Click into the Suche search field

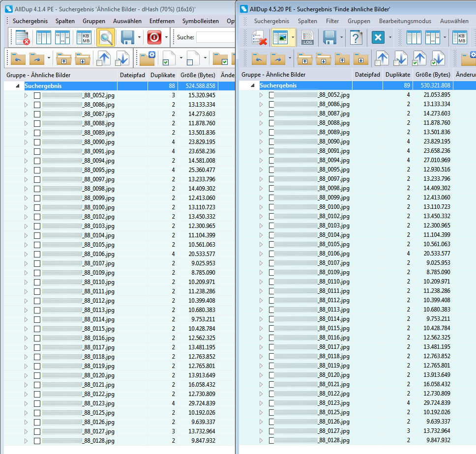point(215,37)
